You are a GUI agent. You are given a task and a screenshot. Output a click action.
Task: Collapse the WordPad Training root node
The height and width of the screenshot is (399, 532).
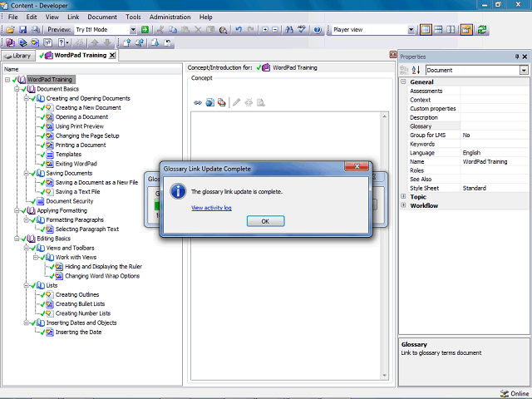pyautogui.click(x=7, y=80)
